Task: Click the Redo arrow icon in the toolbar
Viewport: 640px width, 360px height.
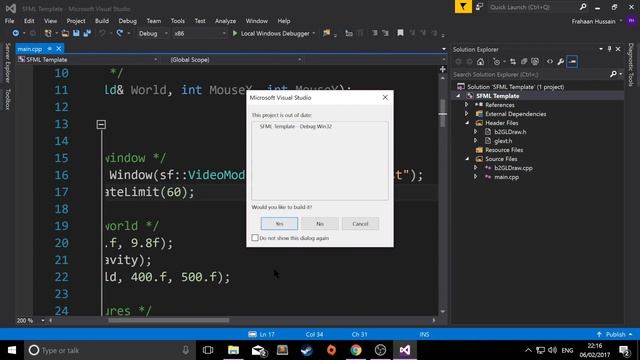Action: coord(120,33)
